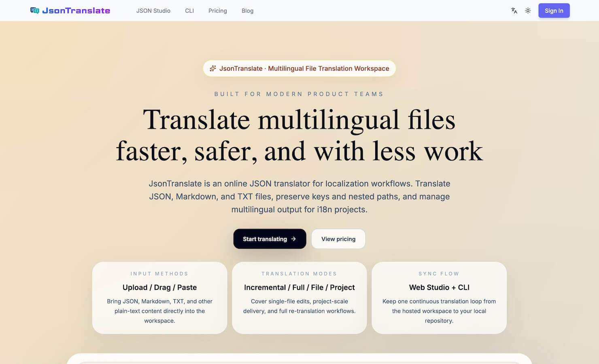Click the JsonTranslate logo icon
Image resolution: width=599 pixels, height=364 pixels.
click(35, 11)
